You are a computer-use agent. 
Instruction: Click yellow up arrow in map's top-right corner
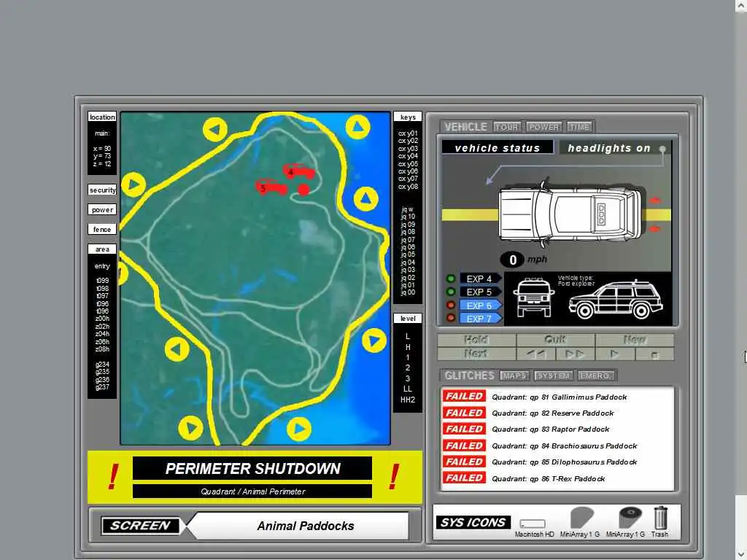pos(357,127)
